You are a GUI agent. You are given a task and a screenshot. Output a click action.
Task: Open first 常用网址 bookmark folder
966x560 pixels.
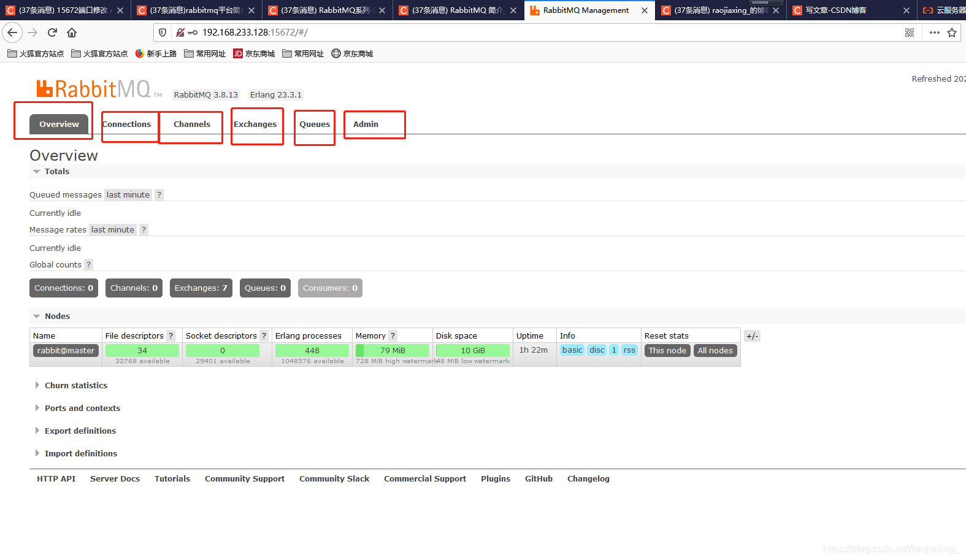point(205,53)
